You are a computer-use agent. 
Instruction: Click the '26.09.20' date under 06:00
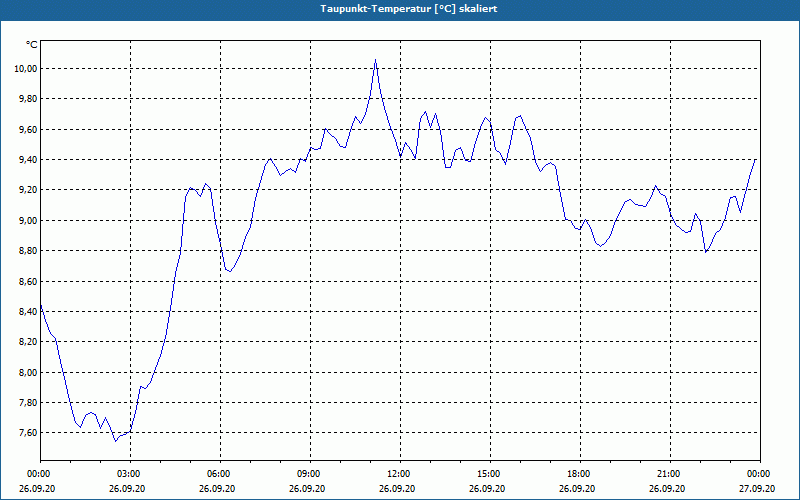pyautogui.click(x=217, y=488)
